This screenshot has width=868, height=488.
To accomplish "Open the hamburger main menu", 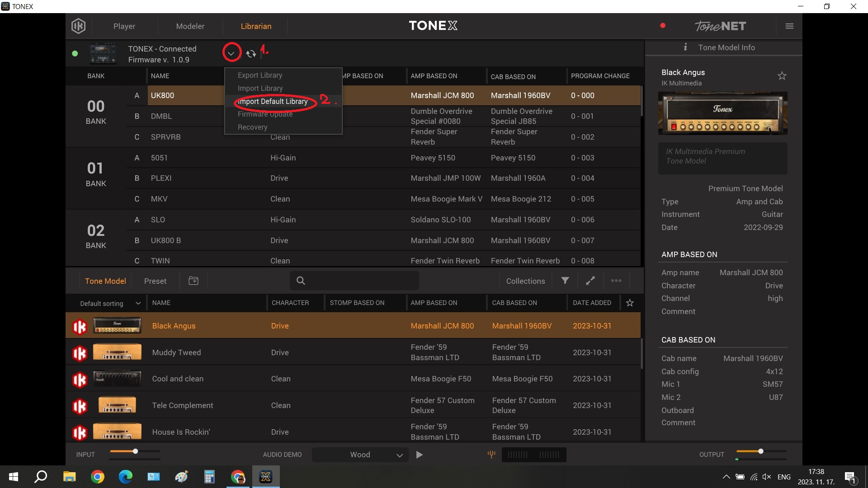I will click(x=789, y=26).
